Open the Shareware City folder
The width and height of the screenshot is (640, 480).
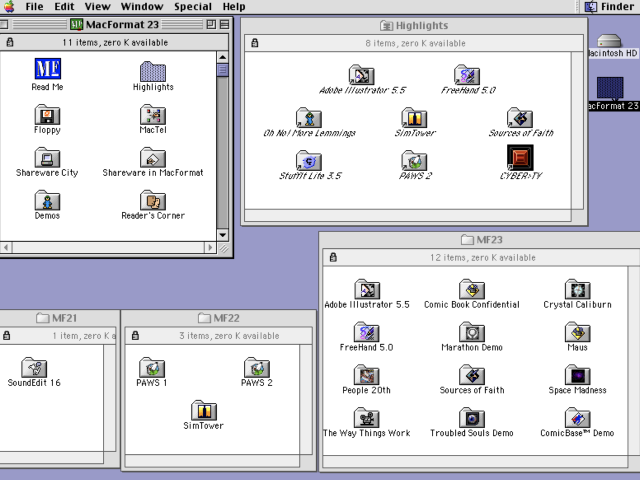tap(47, 158)
